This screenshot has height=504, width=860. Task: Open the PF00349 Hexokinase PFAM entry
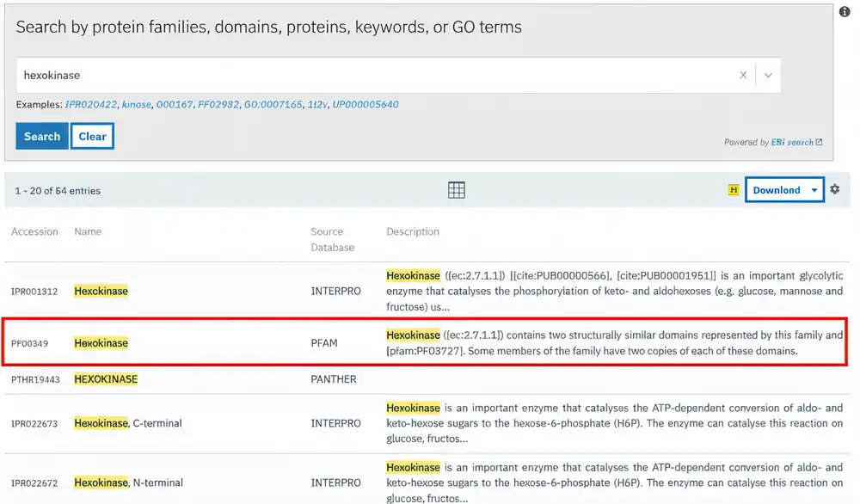[101, 343]
